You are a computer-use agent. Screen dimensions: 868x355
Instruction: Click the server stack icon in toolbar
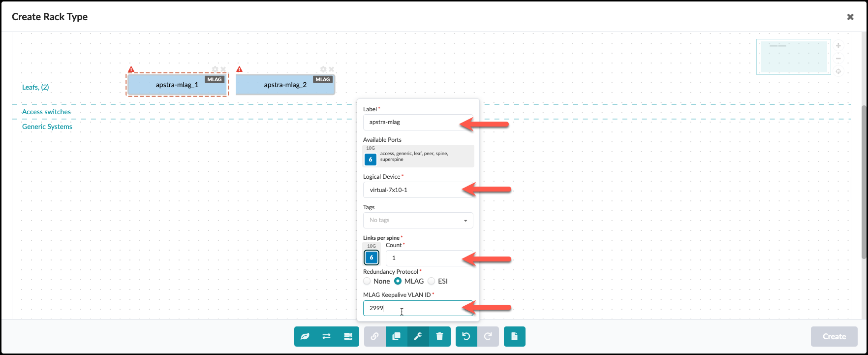coord(348,337)
